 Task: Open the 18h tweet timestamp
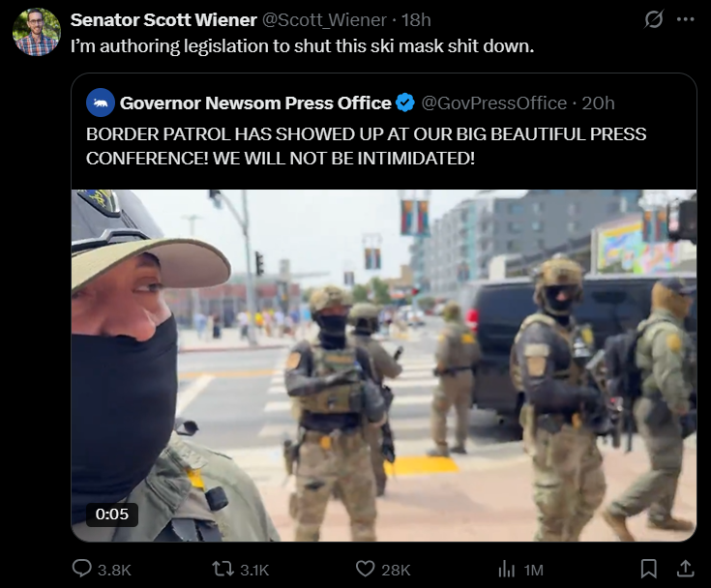pos(416,20)
